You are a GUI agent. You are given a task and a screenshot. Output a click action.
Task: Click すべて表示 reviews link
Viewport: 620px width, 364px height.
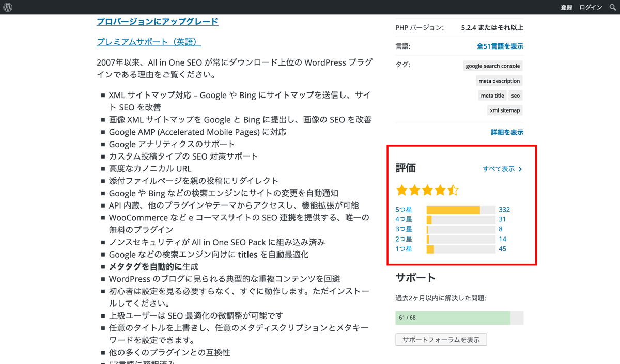499,169
